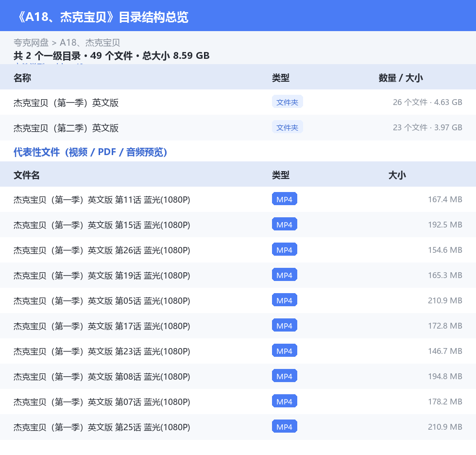The image size is (476, 455).
Task: Click MP4 badge in the 第23话 row
Action: 285,350
